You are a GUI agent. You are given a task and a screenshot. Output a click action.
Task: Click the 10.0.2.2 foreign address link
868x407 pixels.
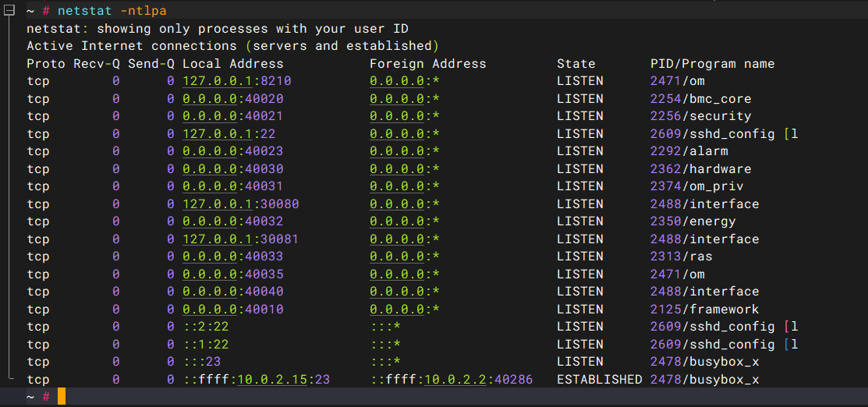click(x=455, y=380)
